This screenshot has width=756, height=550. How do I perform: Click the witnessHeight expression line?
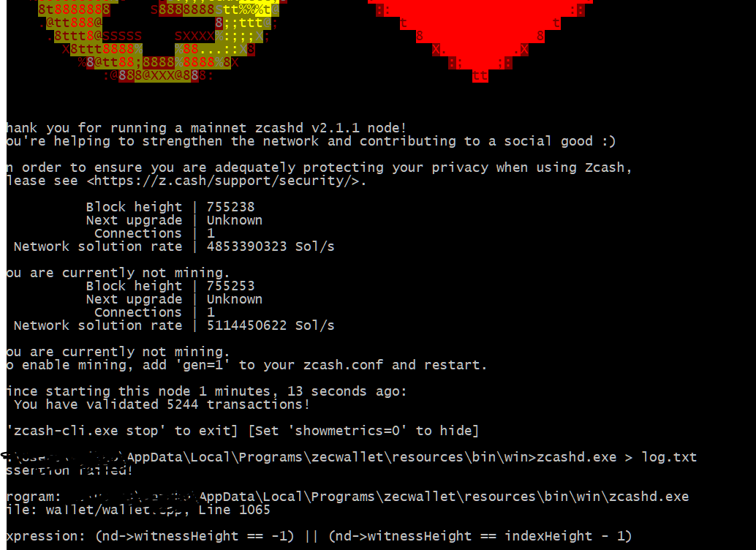click(320, 537)
